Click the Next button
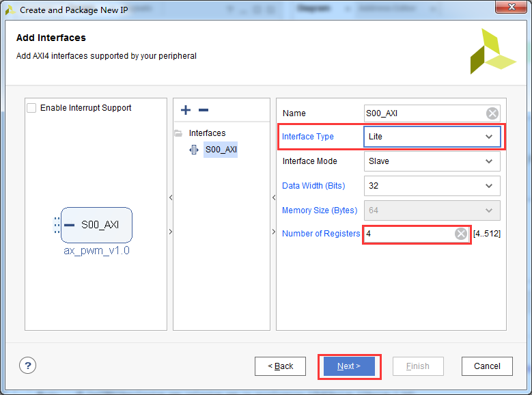Screen dimensions: 532x395 coord(349,366)
